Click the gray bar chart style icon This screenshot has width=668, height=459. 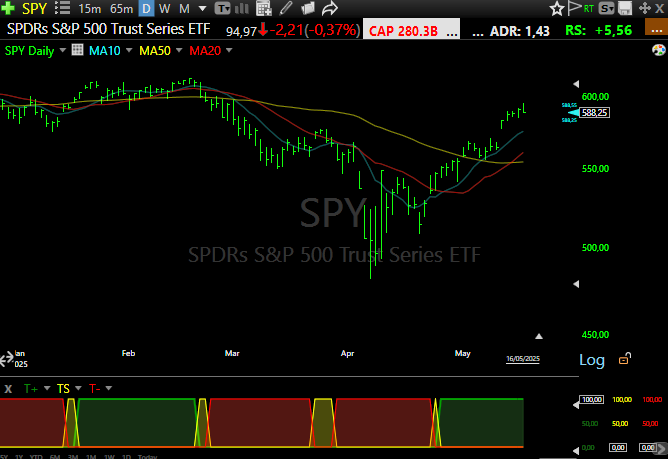pos(242,8)
